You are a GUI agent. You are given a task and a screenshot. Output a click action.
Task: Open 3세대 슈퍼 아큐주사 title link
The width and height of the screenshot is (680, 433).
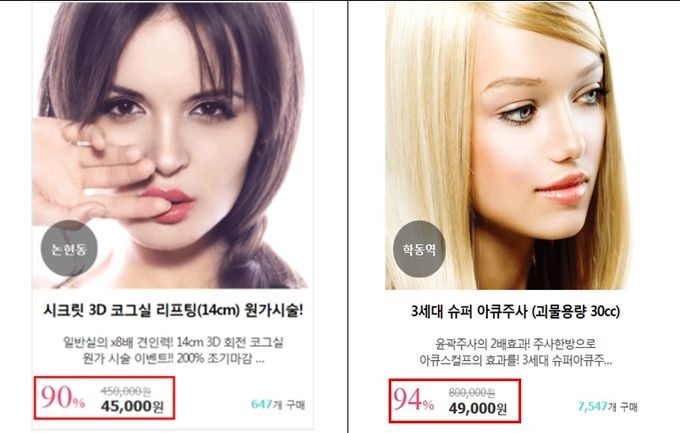tap(515, 312)
